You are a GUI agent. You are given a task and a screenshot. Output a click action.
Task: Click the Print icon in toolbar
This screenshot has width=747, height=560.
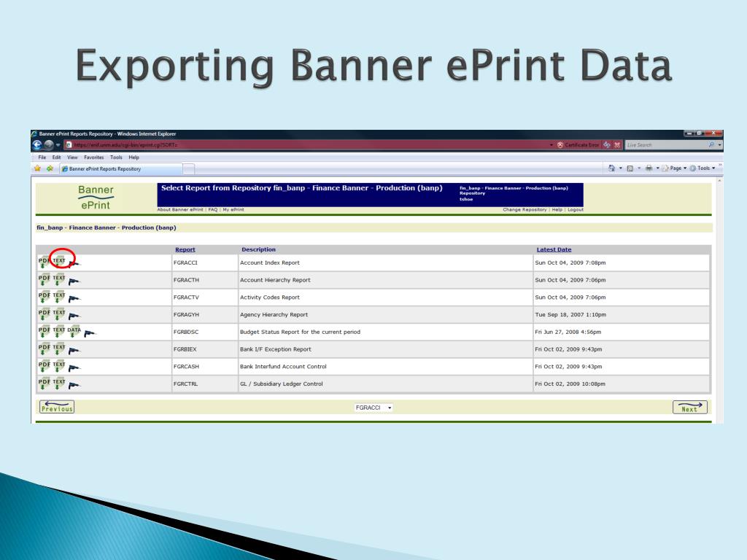[649, 168]
